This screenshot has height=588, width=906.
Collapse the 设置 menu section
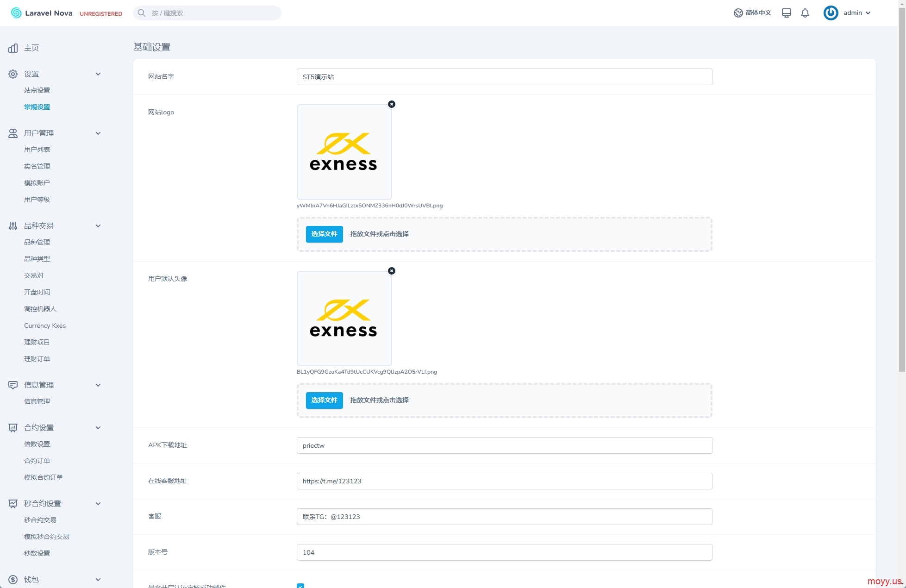tap(98, 74)
